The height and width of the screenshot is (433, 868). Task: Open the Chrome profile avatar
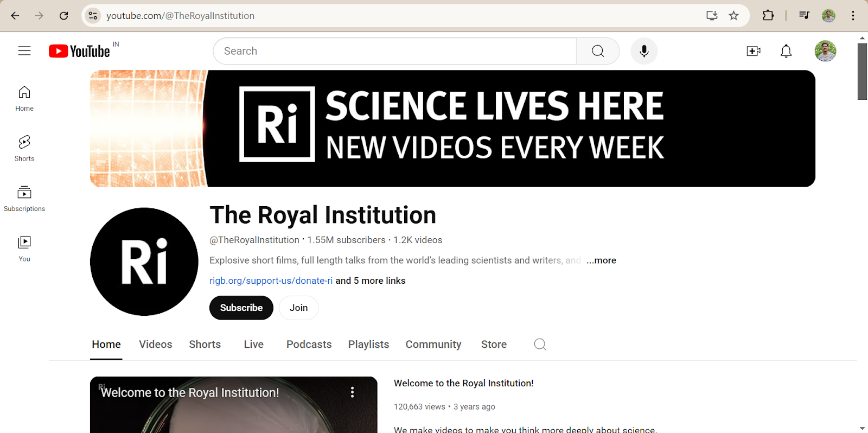point(828,16)
